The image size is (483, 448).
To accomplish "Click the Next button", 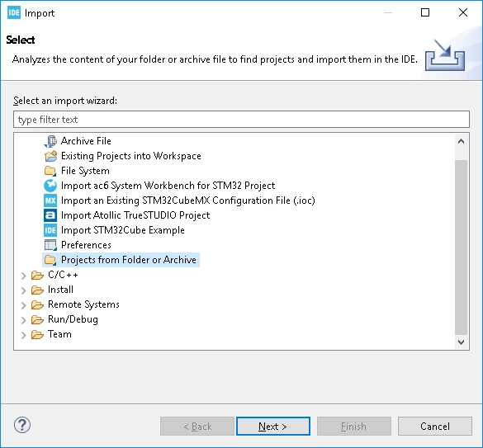I will coord(273,427).
